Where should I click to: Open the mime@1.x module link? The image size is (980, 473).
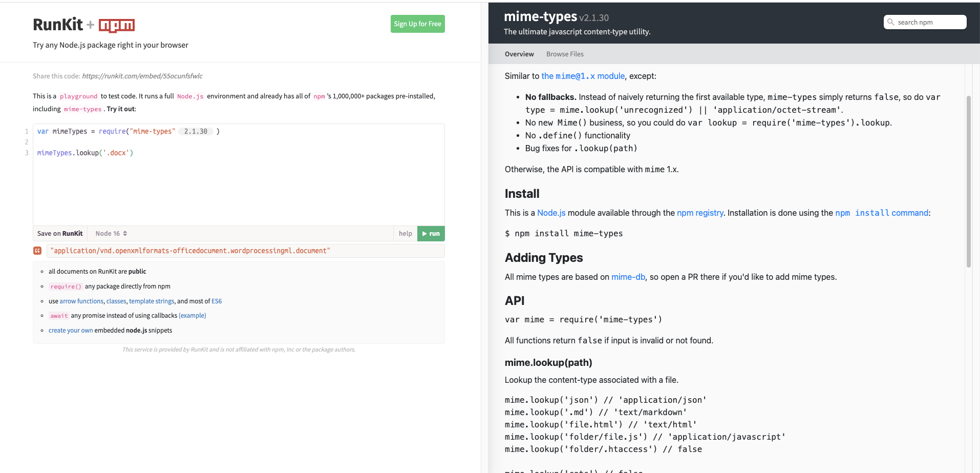583,76
